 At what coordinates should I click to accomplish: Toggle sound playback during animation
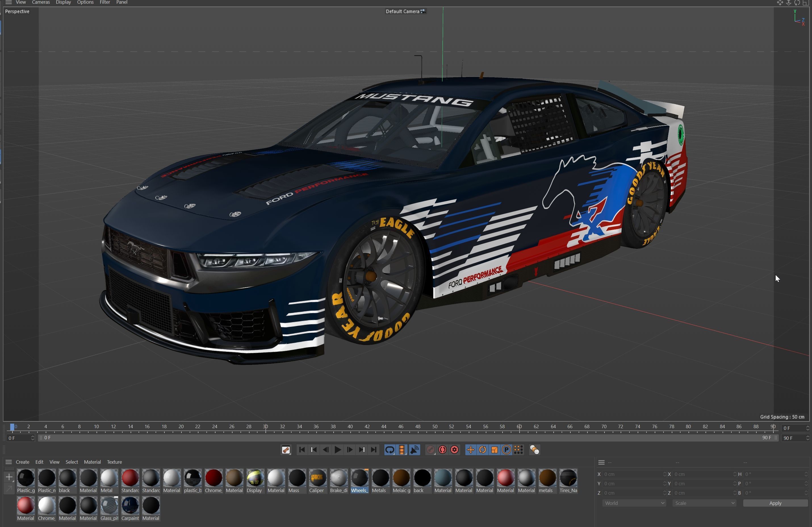[x=414, y=450]
